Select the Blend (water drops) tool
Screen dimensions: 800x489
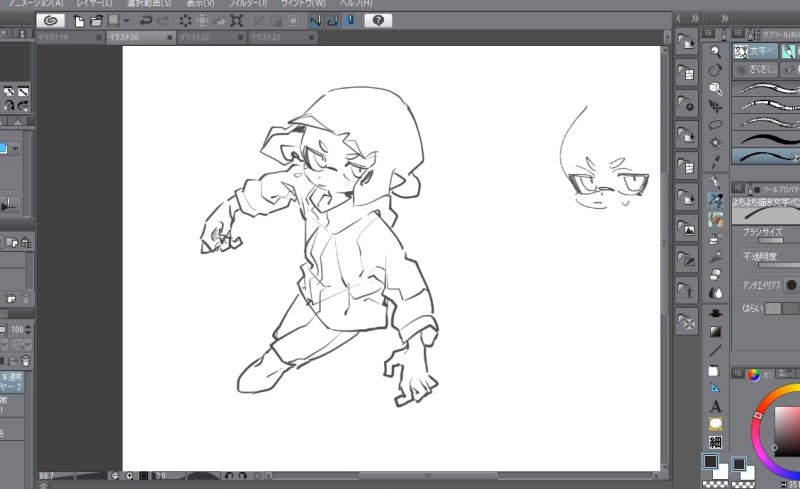point(715,293)
